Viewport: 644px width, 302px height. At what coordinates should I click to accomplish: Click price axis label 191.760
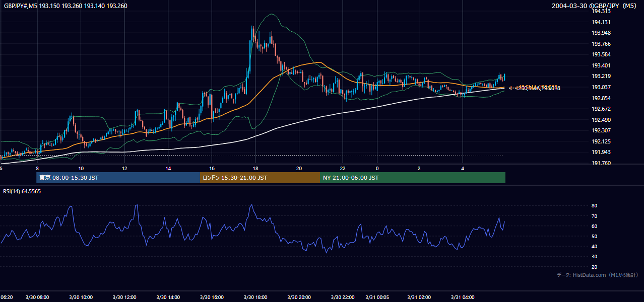click(x=601, y=163)
